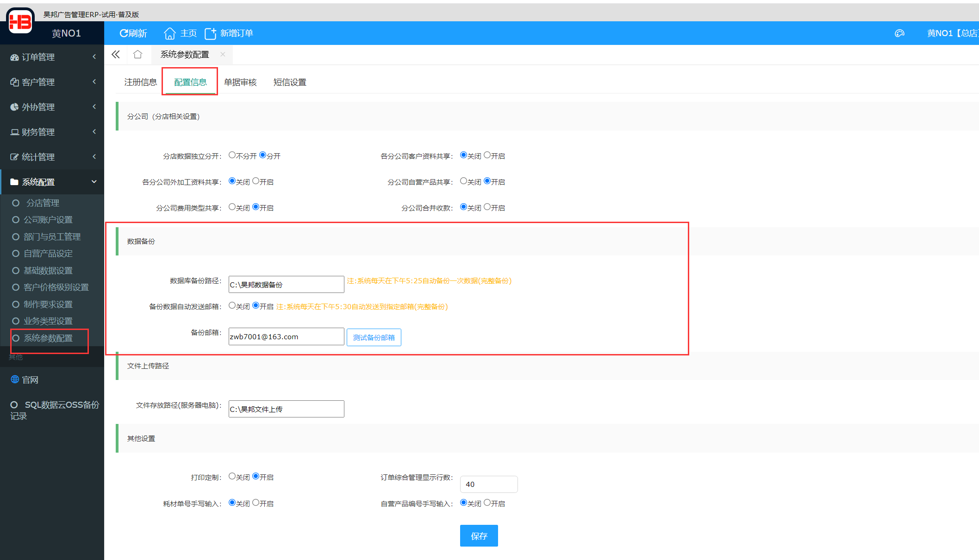
Task: Switch to 短信设置 tab
Action: pyautogui.click(x=290, y=82)
